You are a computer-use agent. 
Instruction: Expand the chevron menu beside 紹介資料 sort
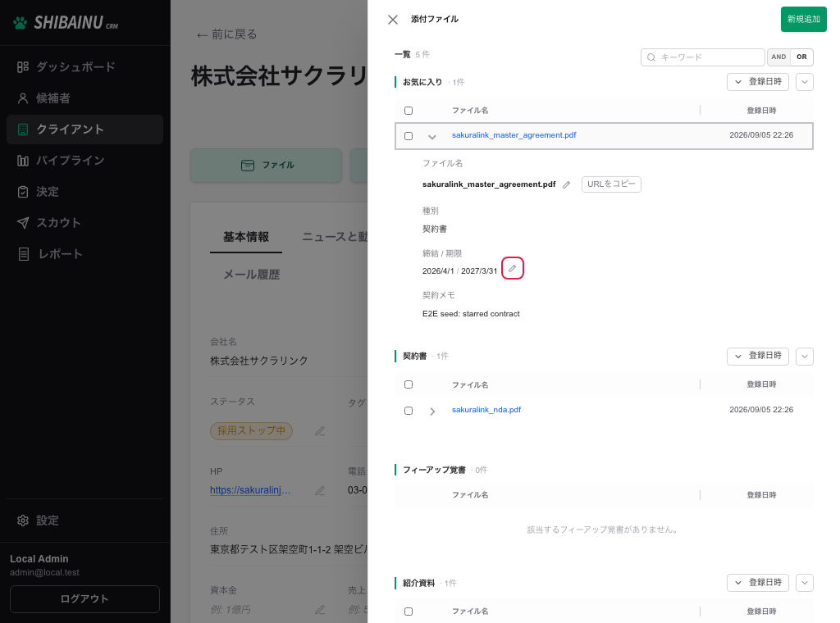point(805,583)
